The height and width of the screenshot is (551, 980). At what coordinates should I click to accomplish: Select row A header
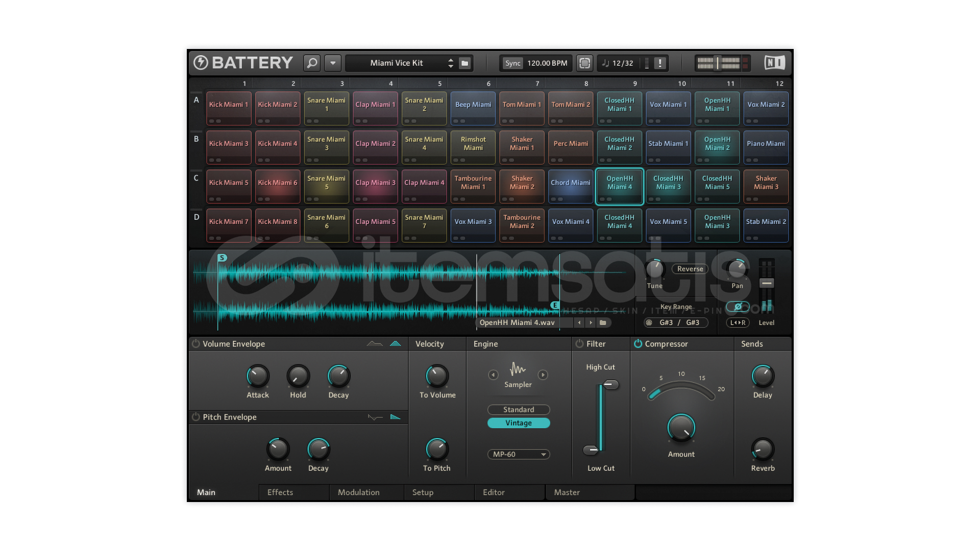coord(196,101)
